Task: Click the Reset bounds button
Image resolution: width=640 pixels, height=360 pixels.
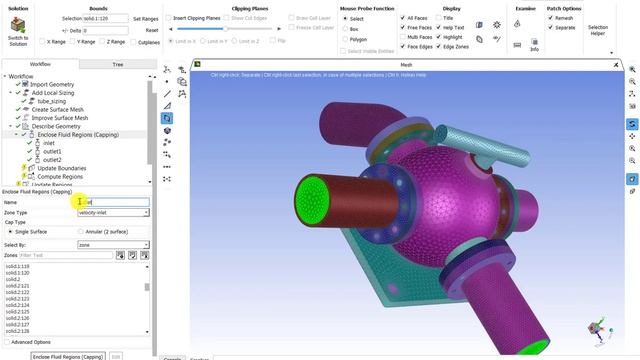Action: click(x=152, y=30)
